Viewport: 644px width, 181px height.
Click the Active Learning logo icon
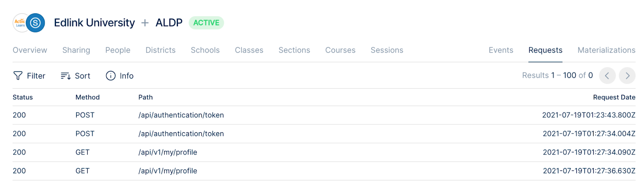pos(20,23)
